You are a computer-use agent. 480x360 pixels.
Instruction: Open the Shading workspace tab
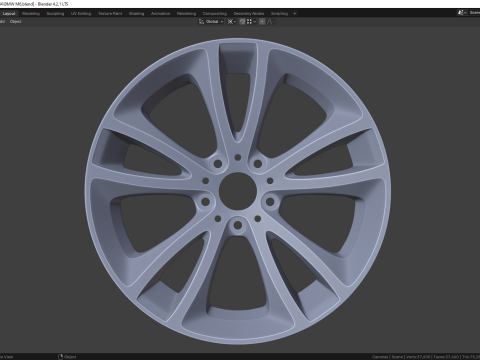[x=137, y=14]
